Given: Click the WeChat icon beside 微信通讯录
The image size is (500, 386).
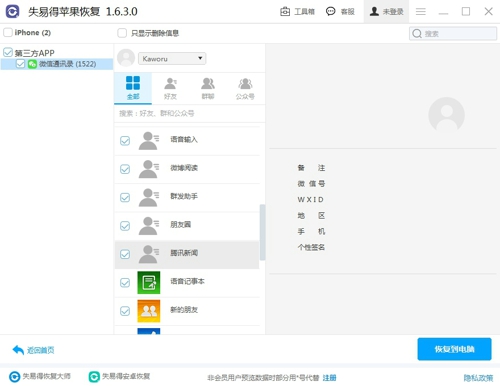Looking at the screenshot, I should (x=32, y=64).
